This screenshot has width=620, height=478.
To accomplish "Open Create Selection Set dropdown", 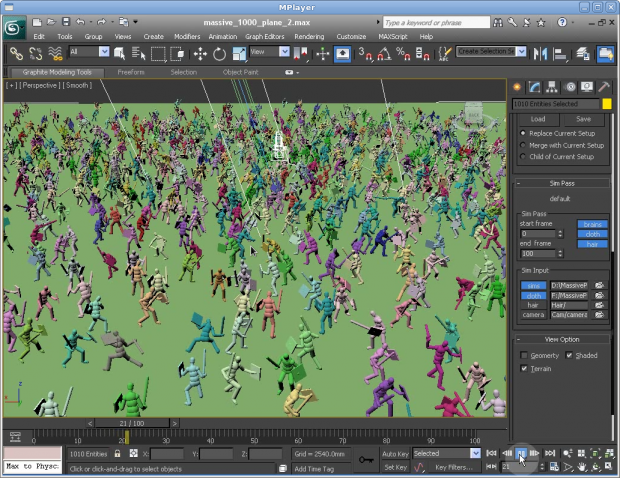I will pos(522,51).
